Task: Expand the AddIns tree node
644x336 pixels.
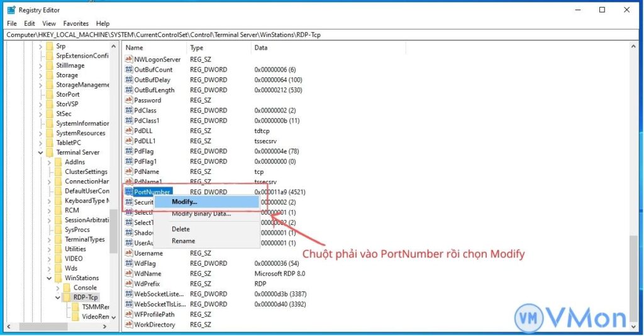Action: point(50,163)
